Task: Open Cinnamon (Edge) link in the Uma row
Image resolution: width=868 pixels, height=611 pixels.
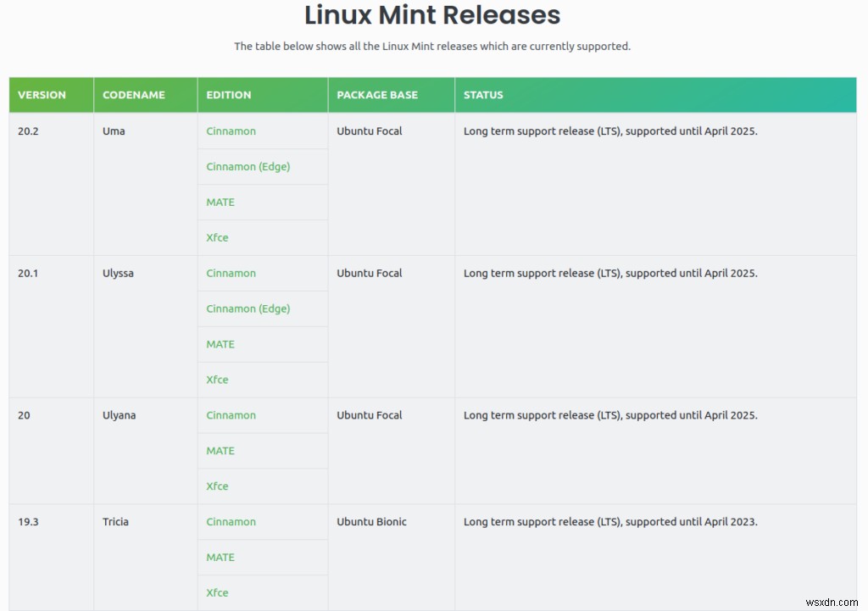Action: [x=248, y=167]
